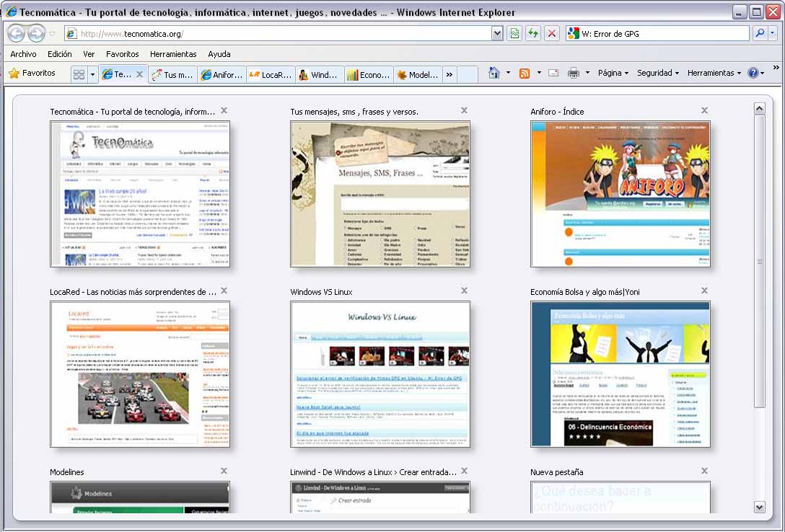
Task: Open the 'Windows VS Linux' thumbnail
Action: (380, 374)
